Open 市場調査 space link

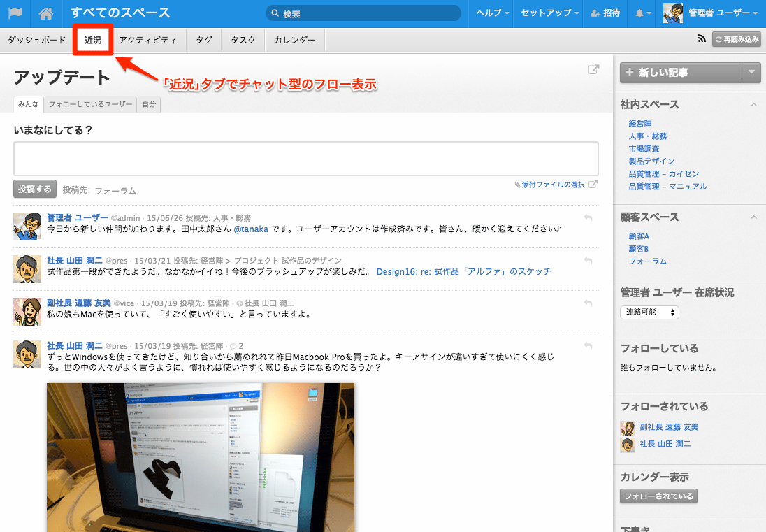coord(644,148)
